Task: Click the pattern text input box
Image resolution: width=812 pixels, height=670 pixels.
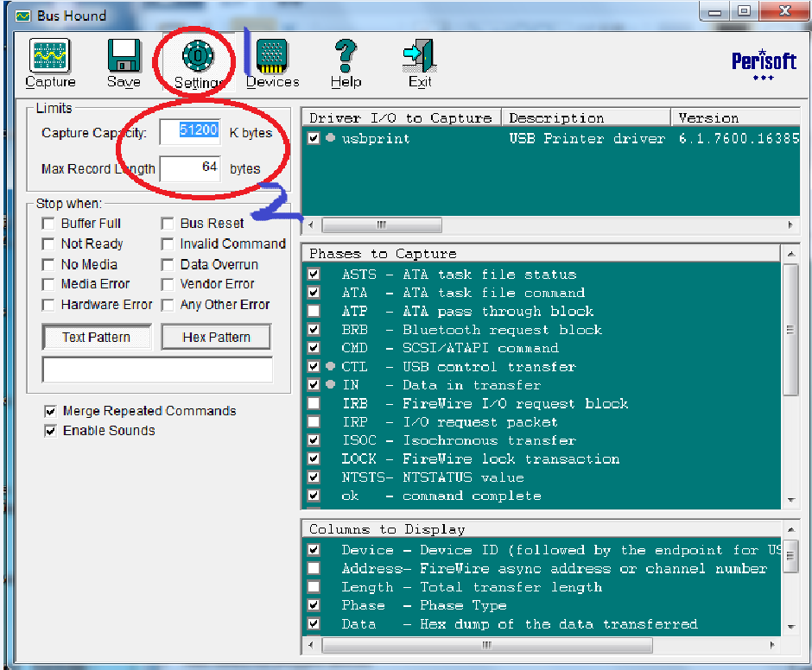Action: point(157,370)
